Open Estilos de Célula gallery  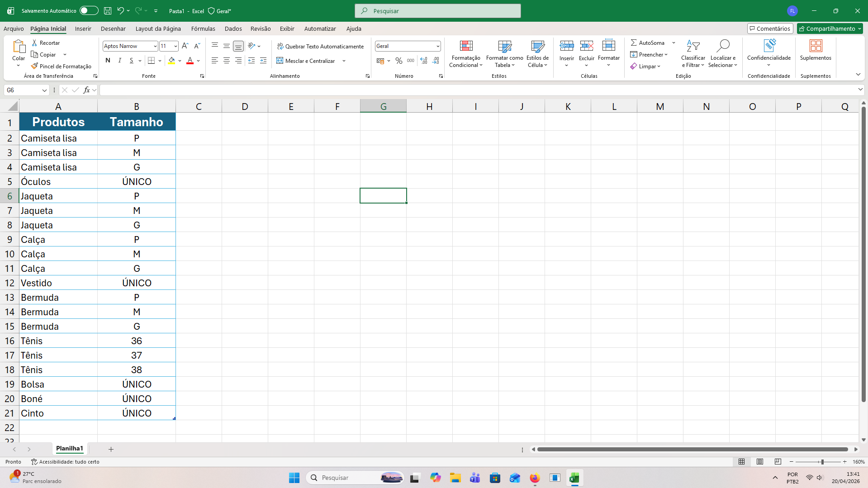click(537, 54)
